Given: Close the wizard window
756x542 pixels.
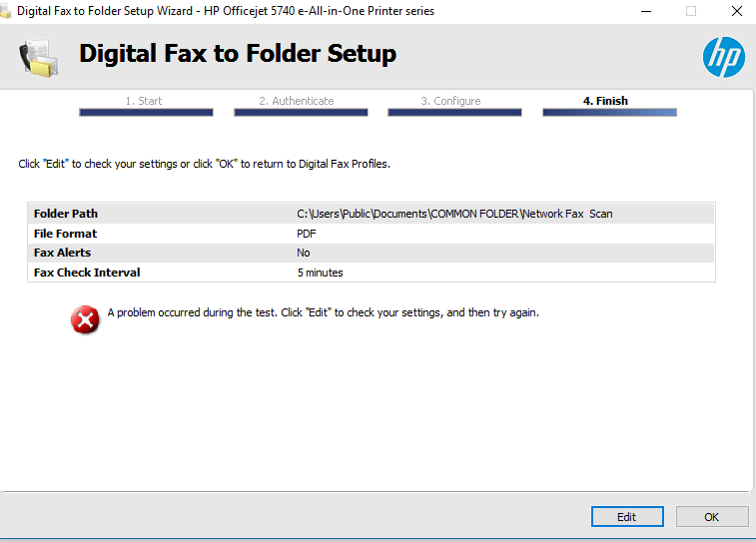Looking at the screenshot, I should (737, 11).
